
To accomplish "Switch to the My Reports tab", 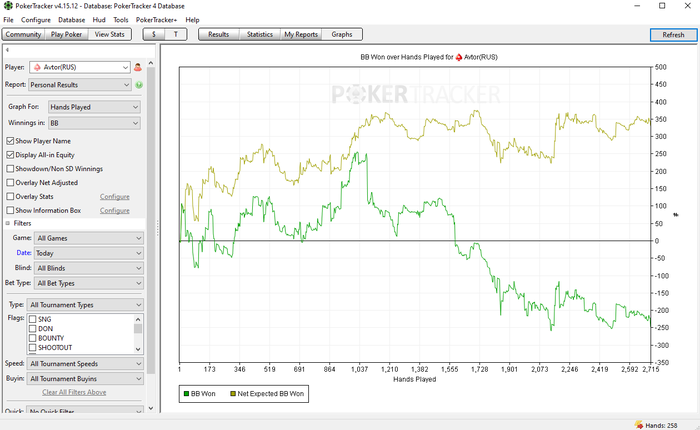I will click(x=301, y=34).
